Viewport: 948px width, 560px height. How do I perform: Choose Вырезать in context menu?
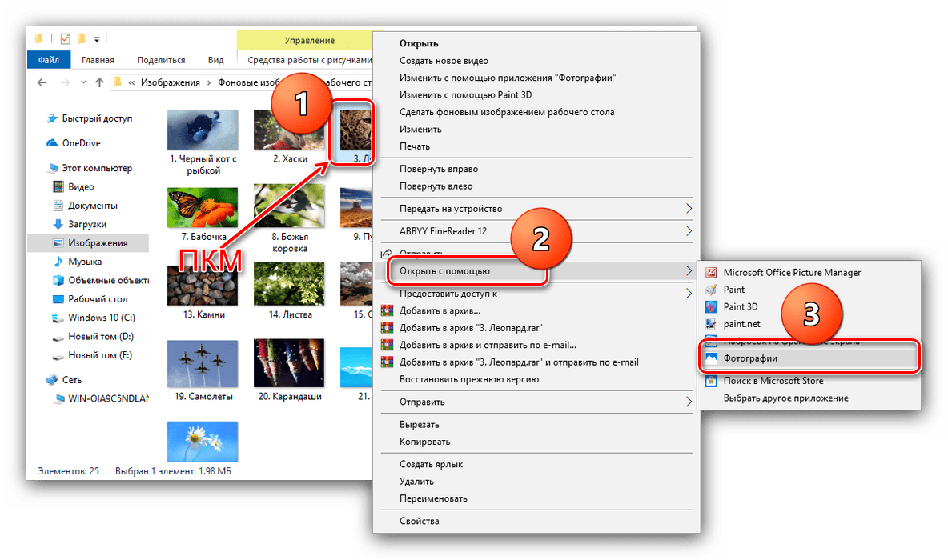[x=419, y=425]
